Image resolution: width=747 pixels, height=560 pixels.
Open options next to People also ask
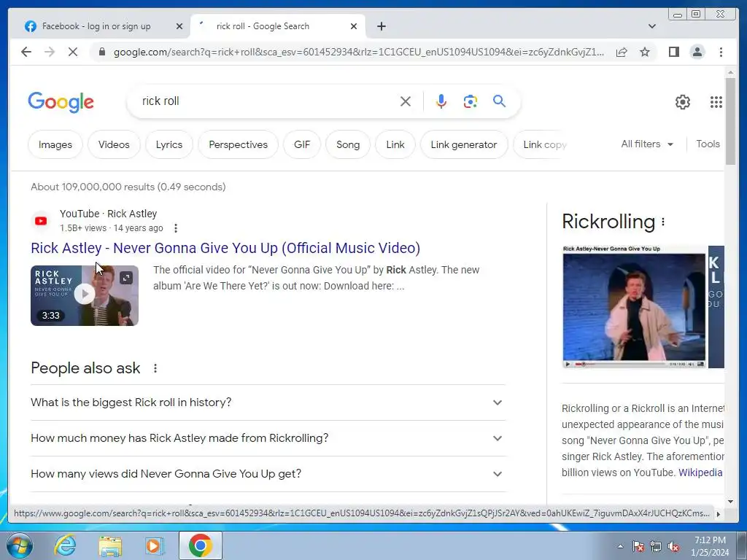[155, 368]
